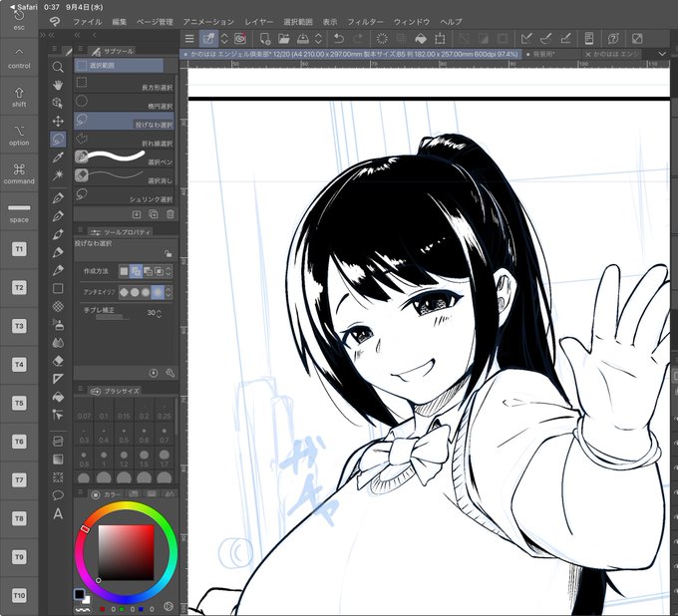Select the Frame border tool
This screenshot has height=616, width=678.
[x=58, y=441]
